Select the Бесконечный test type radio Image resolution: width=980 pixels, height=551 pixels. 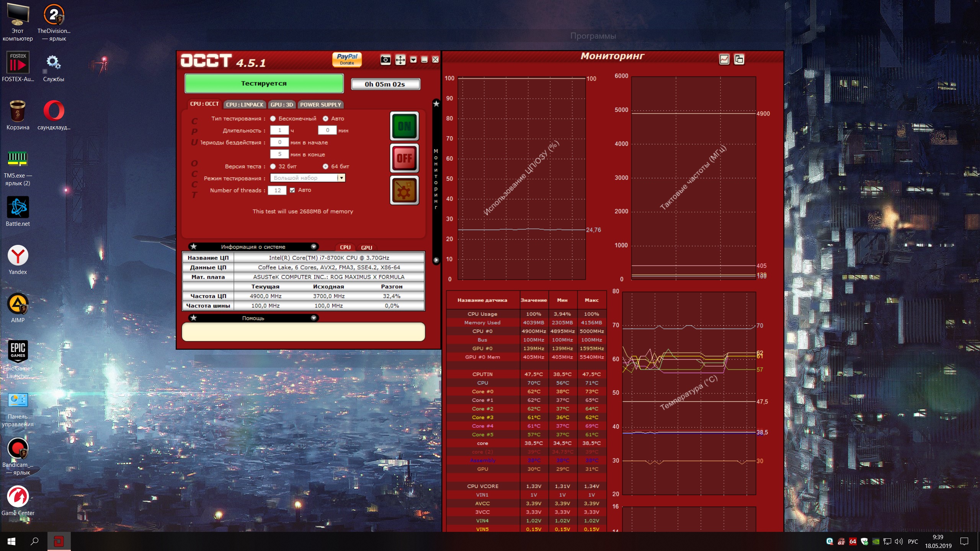(x=273, y=119)
